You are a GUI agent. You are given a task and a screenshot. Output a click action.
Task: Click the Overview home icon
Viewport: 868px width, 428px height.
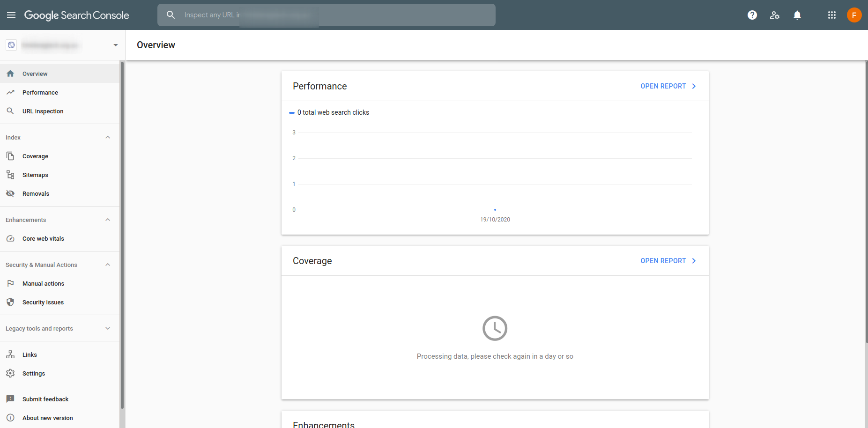[x=10, y=74]
